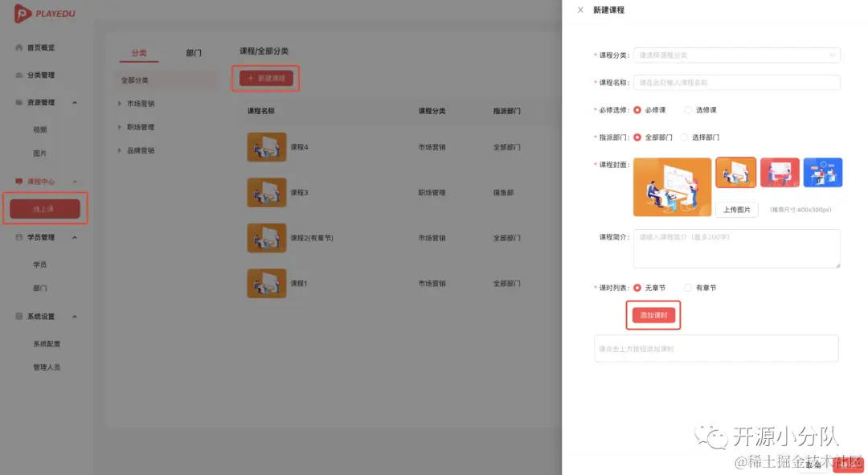Open the 课程分类 dropdown selector
This screenshot has height=475, width=868.
click(736, 55)
